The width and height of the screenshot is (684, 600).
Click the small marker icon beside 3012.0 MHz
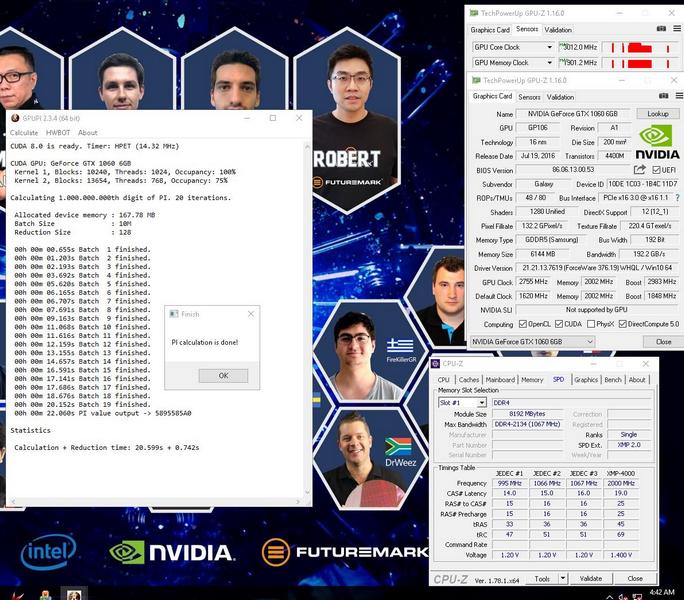pos(561,45)
